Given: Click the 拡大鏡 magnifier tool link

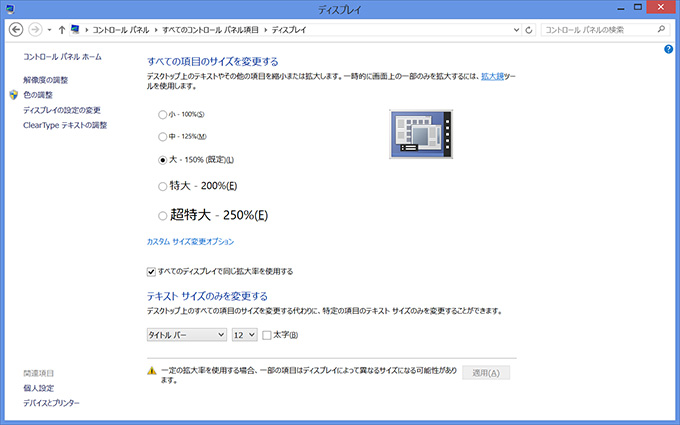Looking at the screenshot, I should click(492, 76).
